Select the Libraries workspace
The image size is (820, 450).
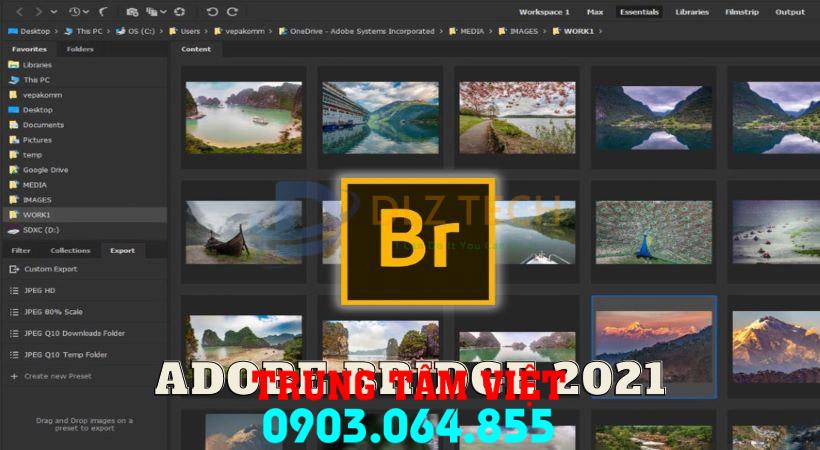[x=692, y=12]
